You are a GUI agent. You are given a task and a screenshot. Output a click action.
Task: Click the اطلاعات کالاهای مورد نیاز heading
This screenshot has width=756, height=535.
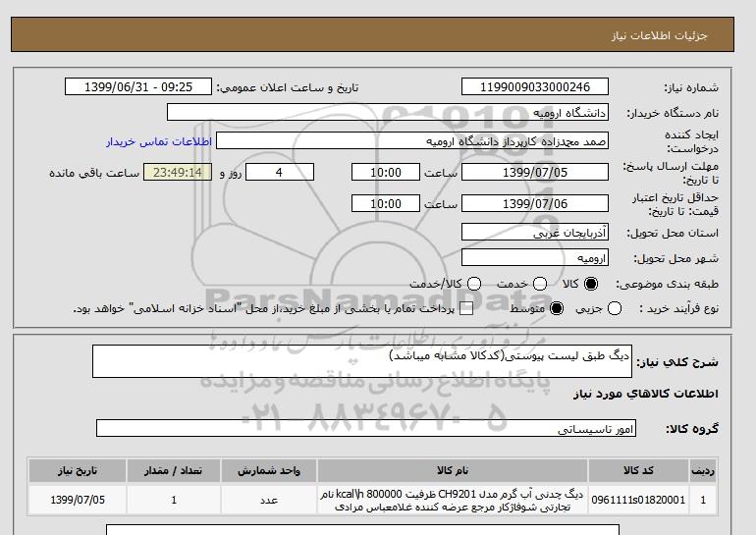coord(646,394)
